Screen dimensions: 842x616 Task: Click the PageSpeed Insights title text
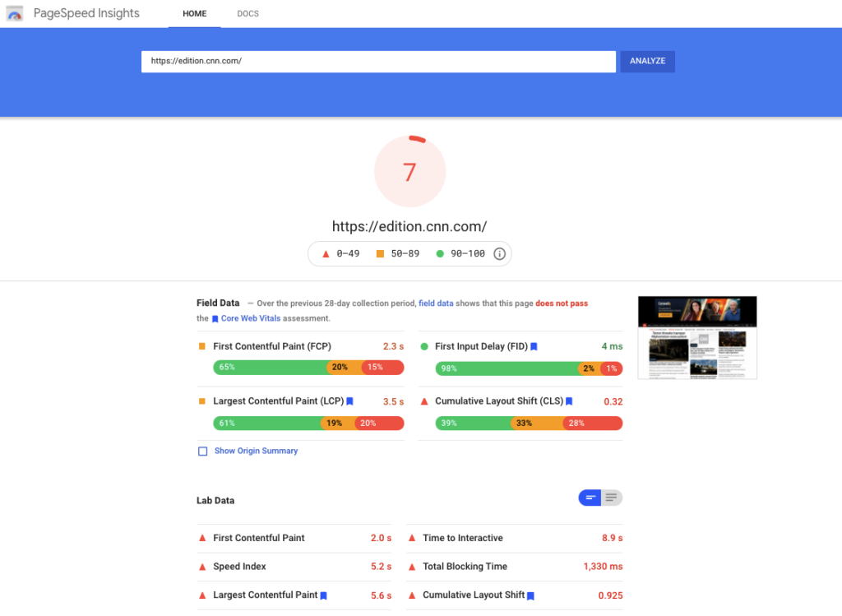86,13
